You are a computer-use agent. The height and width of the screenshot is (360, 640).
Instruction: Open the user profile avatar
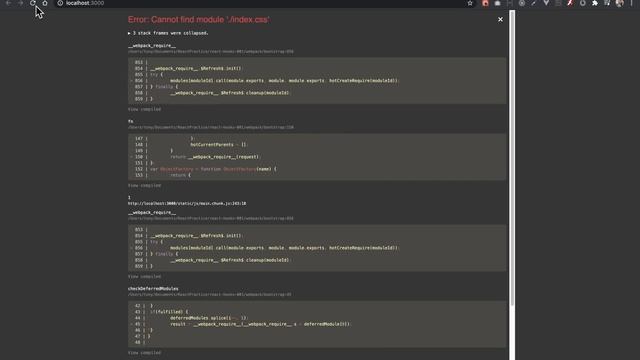pyautogui.click(x=620, y=3)
